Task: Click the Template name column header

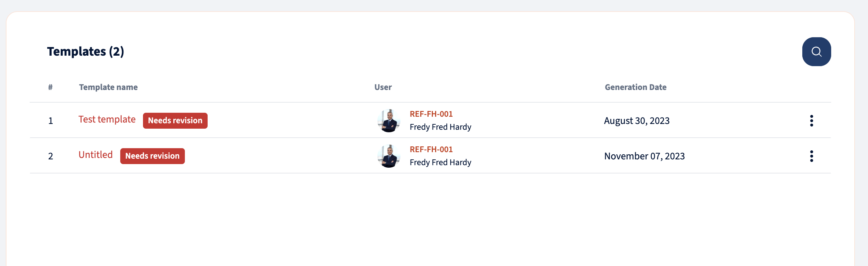Action: tap(108, 87)
